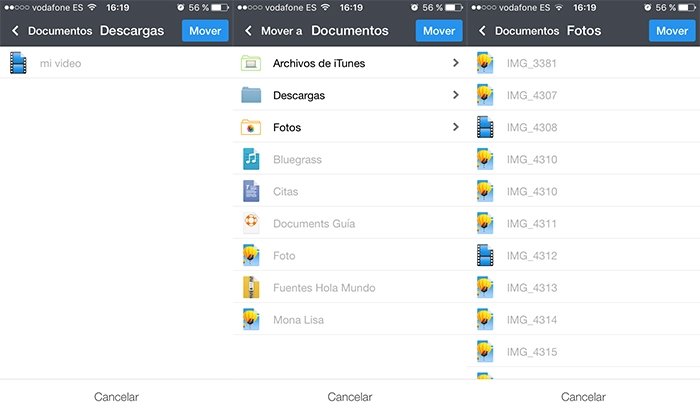This screenshot has height=414, width=700.
Task: Tap Cancelar under the Descargas screen
Action: pos(117,397)
